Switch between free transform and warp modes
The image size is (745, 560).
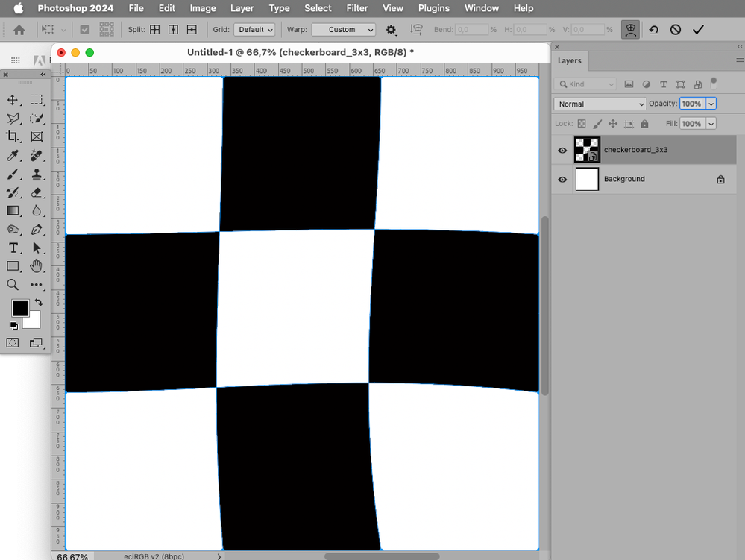click(x=630, y=30)
